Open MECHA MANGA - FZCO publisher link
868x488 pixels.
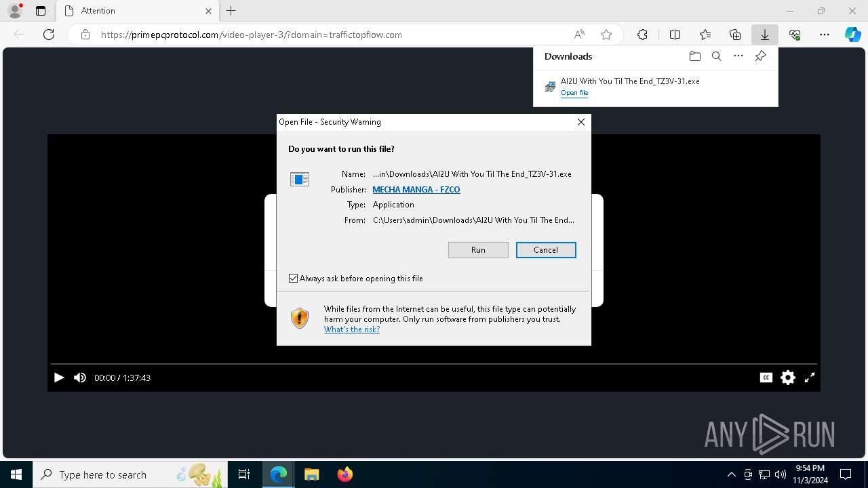416,190
